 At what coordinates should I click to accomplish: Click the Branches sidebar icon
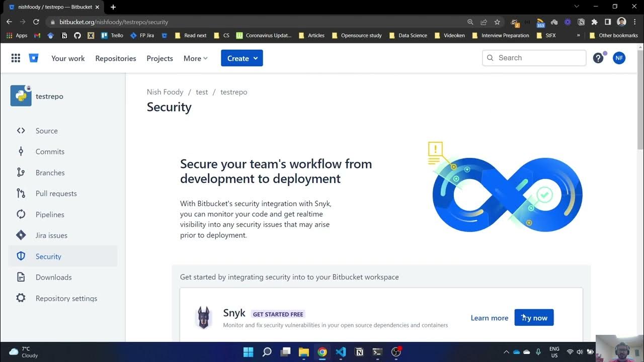(21, 172)
